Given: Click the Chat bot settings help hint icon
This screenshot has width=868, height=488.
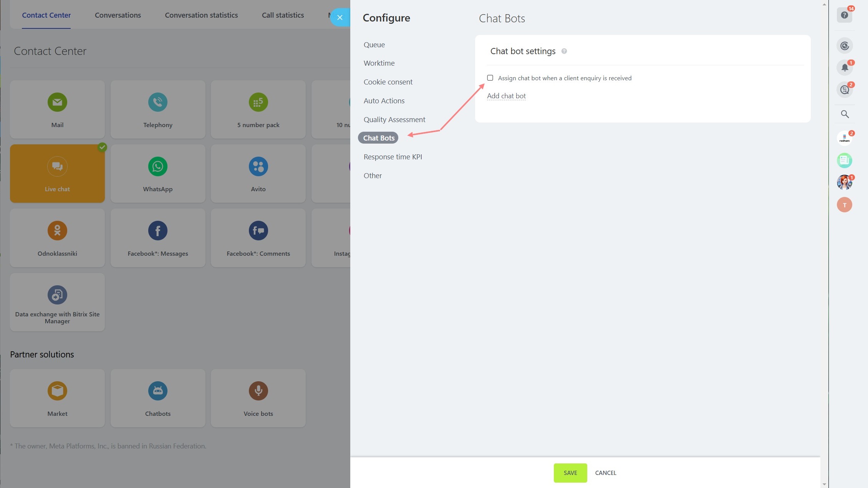Looking at the screenshot, I should (x=564, y=51).
